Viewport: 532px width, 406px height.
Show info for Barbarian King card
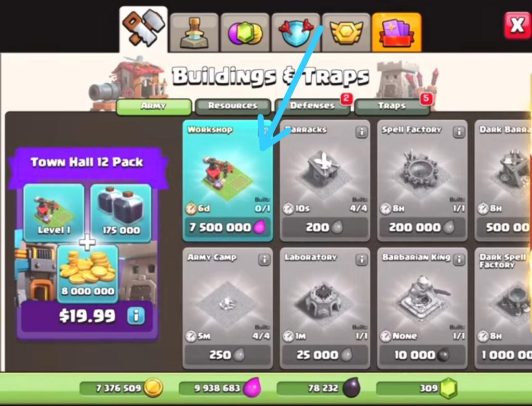pyautogui.click(x=459, y=260)
